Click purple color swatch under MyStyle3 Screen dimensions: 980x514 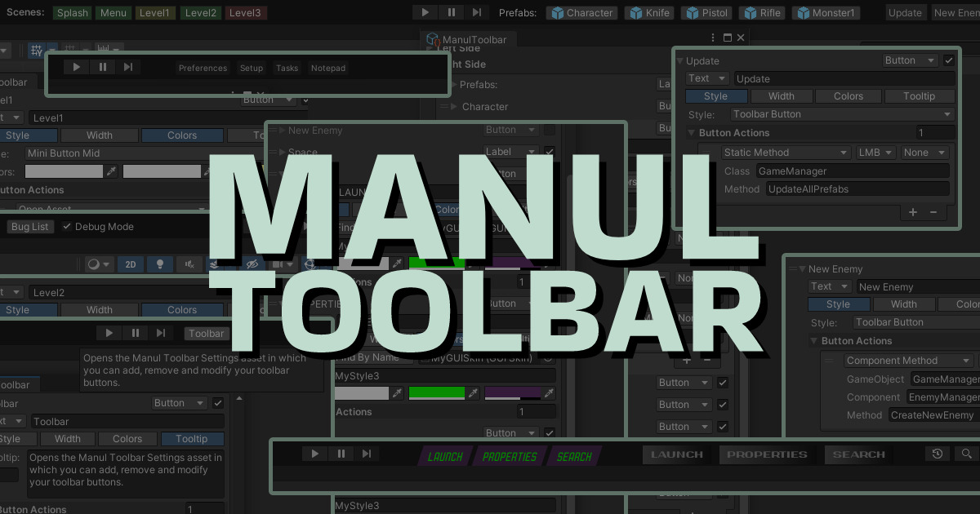click(x=513, y=393)
